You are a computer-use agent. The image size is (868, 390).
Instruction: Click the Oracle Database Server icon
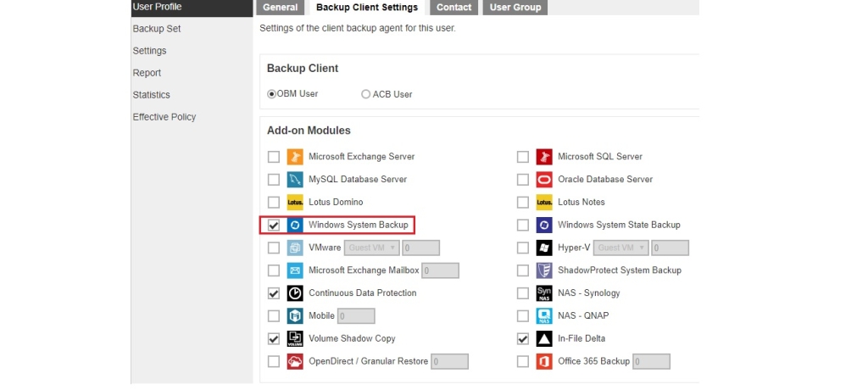click(x=544, y=180)
